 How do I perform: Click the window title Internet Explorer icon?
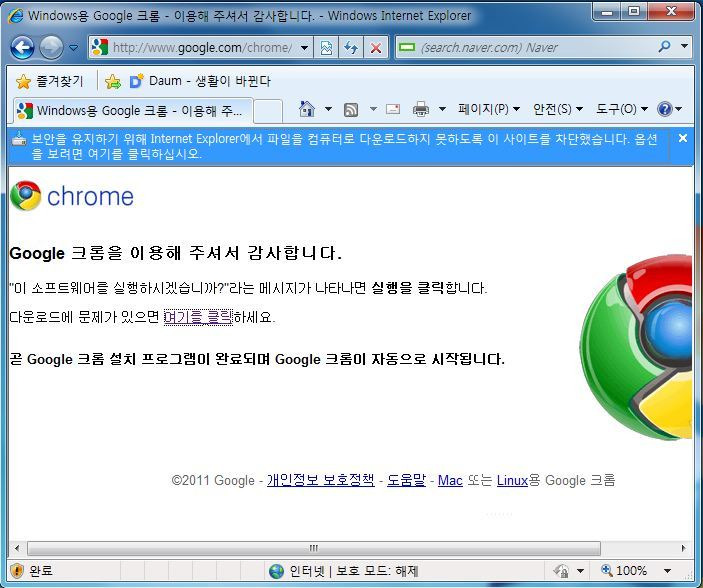(16, 16)
